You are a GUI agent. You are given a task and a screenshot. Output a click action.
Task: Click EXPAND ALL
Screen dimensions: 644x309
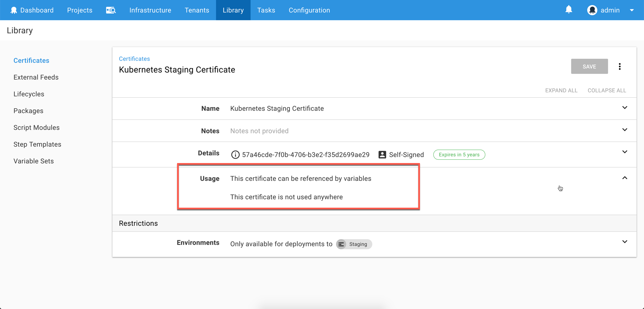[561, 90]
